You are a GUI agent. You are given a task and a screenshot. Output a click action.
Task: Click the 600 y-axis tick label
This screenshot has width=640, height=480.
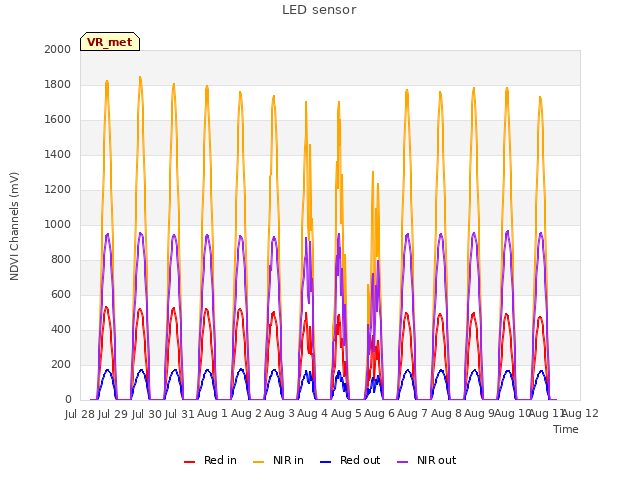pyautogui.click(x=61, y=295)
